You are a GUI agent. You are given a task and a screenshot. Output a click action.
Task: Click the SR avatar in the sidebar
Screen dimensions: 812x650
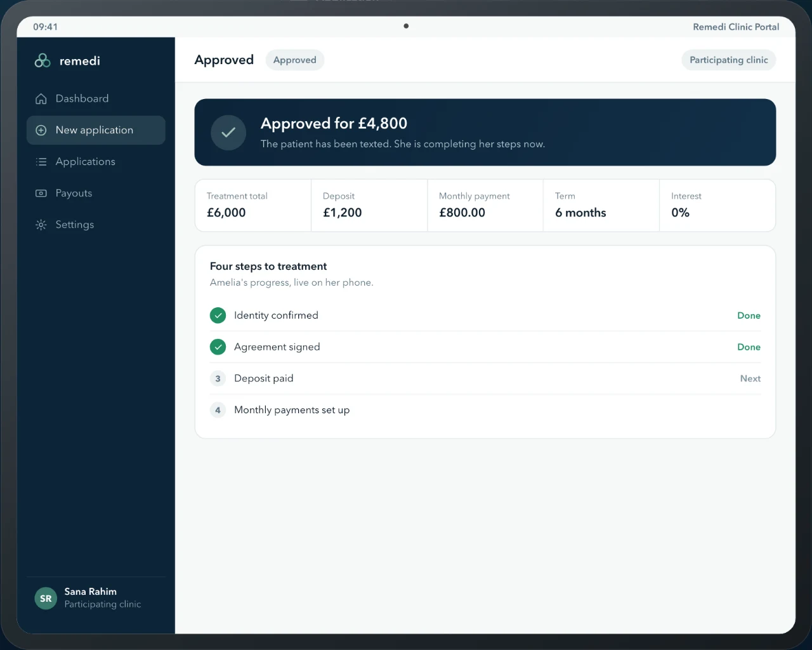click(46, 598)
